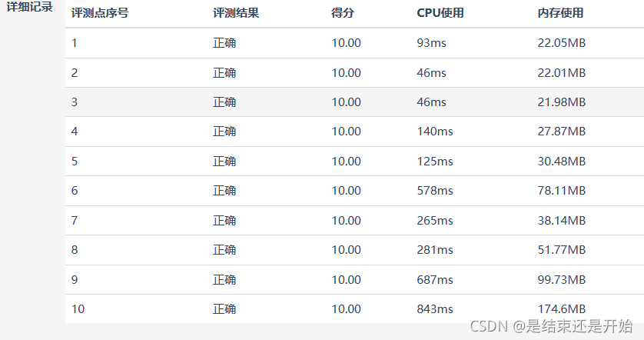Screen dimensions: 644x340
Task: Click the 10.00 score in row 7
Action: click(347, 220)
